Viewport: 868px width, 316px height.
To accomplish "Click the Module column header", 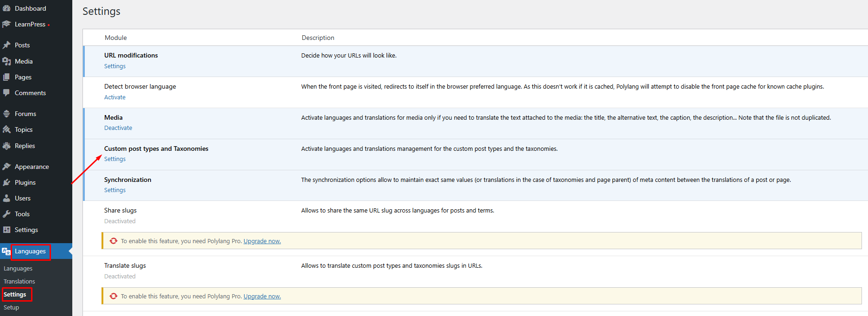I will click(115, 38).
